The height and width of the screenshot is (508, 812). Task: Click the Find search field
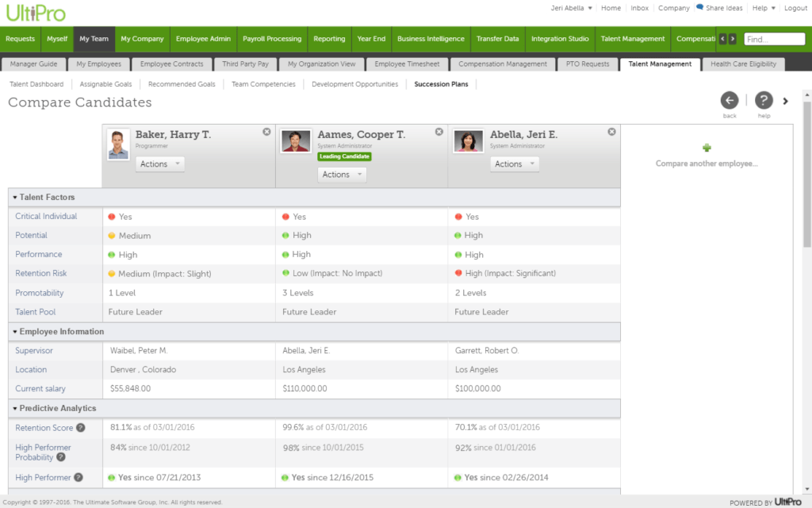774,40
